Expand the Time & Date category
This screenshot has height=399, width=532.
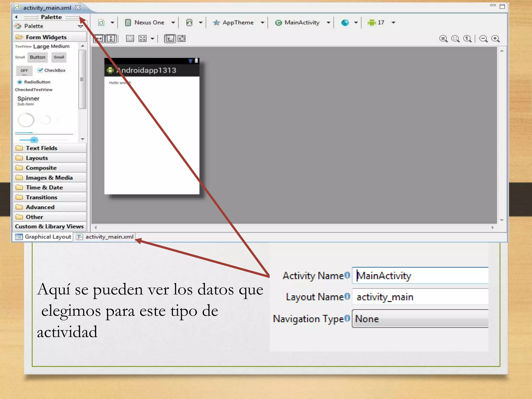point(50,188)
